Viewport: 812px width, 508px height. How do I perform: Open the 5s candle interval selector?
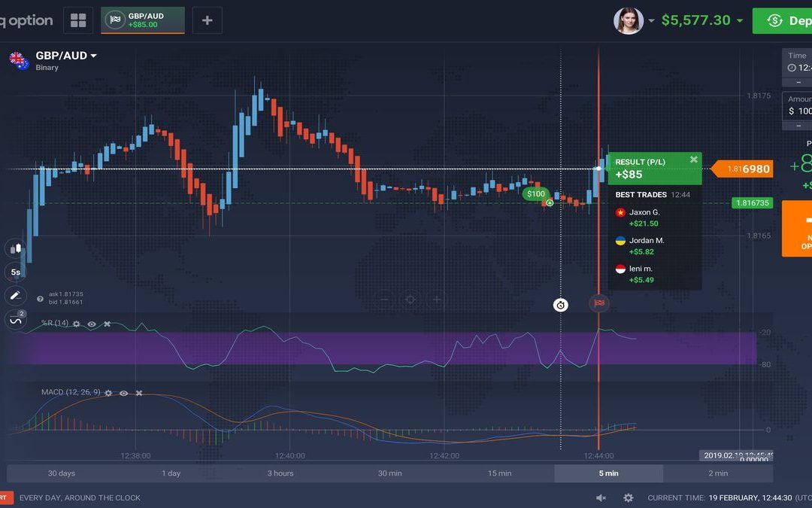pyautogui.click(x=15, y=272)
